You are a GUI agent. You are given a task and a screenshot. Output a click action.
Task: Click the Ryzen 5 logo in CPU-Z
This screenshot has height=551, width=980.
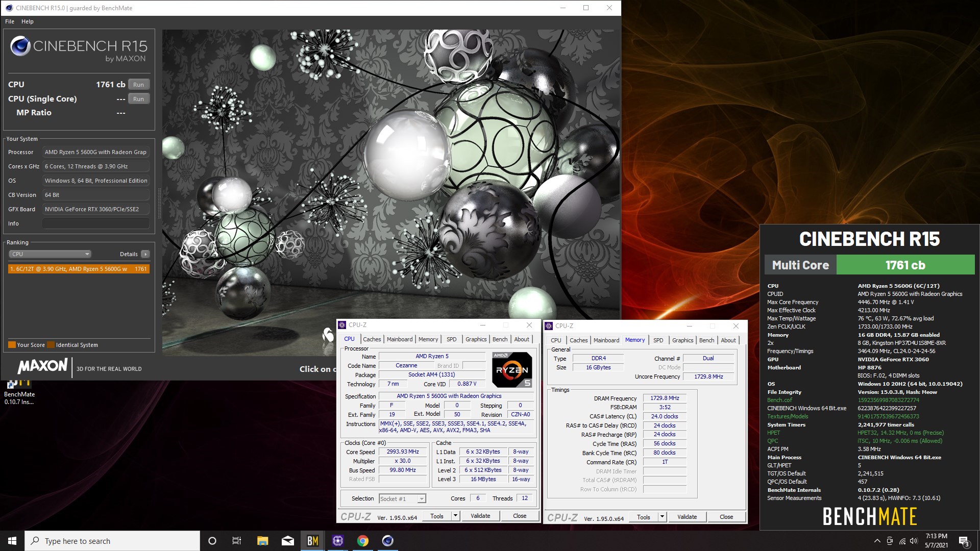click(x=512, y=370)
